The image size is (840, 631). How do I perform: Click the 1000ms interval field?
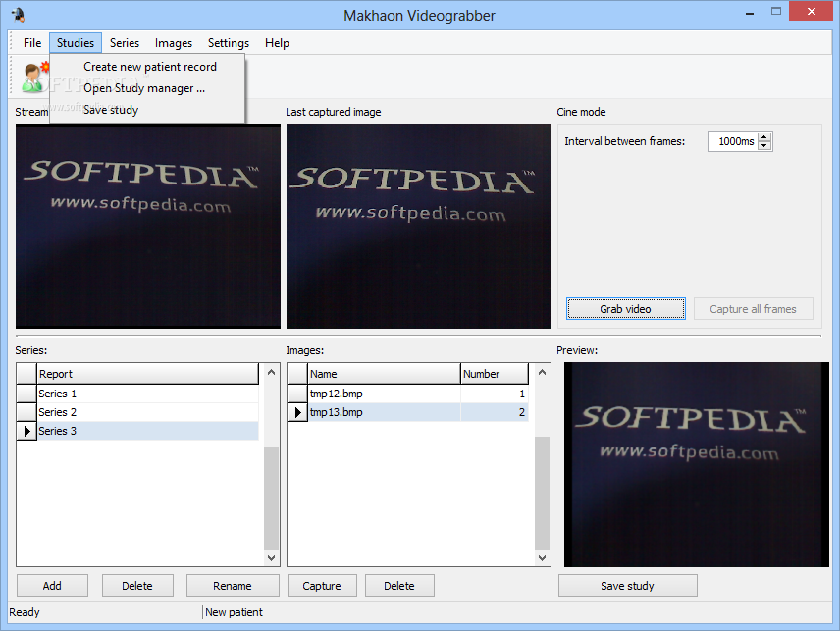coord(733,141)
